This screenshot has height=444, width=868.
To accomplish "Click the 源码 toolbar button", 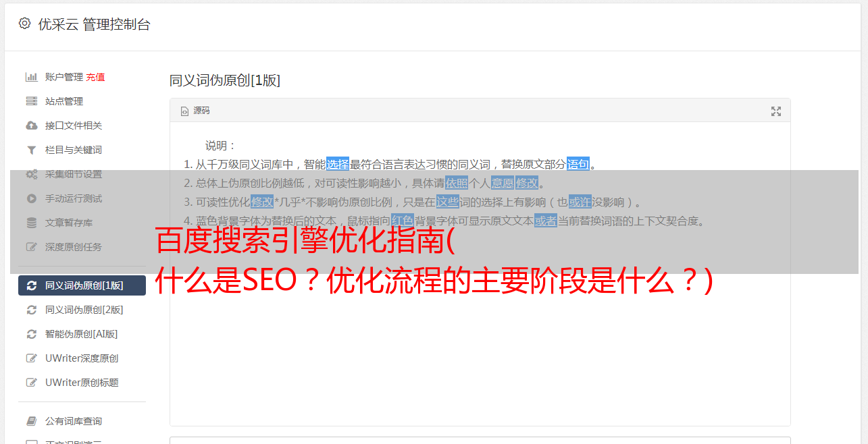I will pos(195,111).
